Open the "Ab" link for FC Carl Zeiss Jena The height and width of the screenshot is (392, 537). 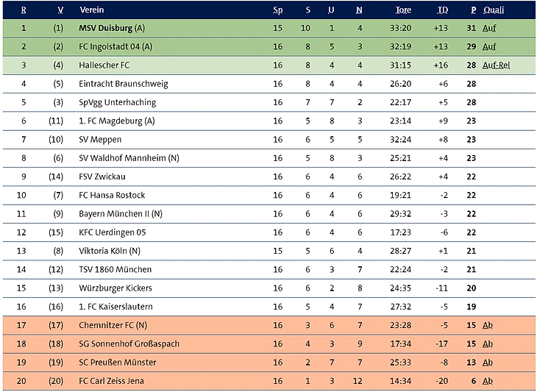tap(487, 381)
